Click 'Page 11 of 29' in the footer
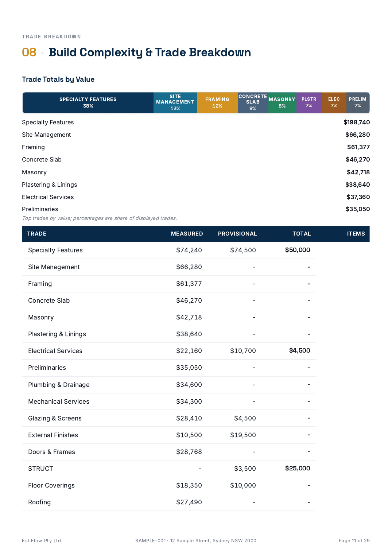This screenshot has width=392, height=555. coord(354,541)
